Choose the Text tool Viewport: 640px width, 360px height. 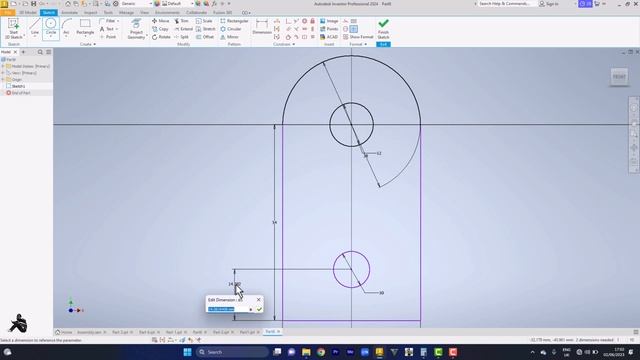(107, 29)
